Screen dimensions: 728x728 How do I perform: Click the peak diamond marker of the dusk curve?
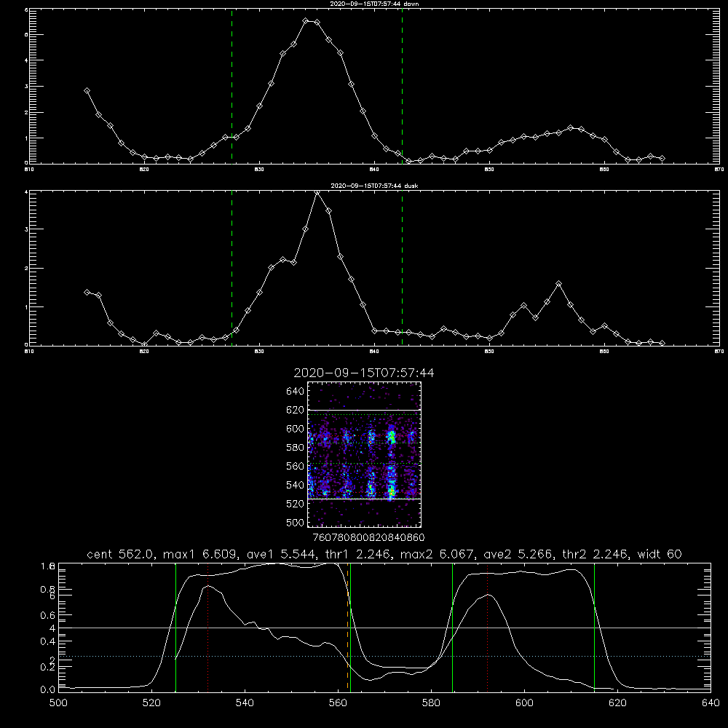coord(317,192)
